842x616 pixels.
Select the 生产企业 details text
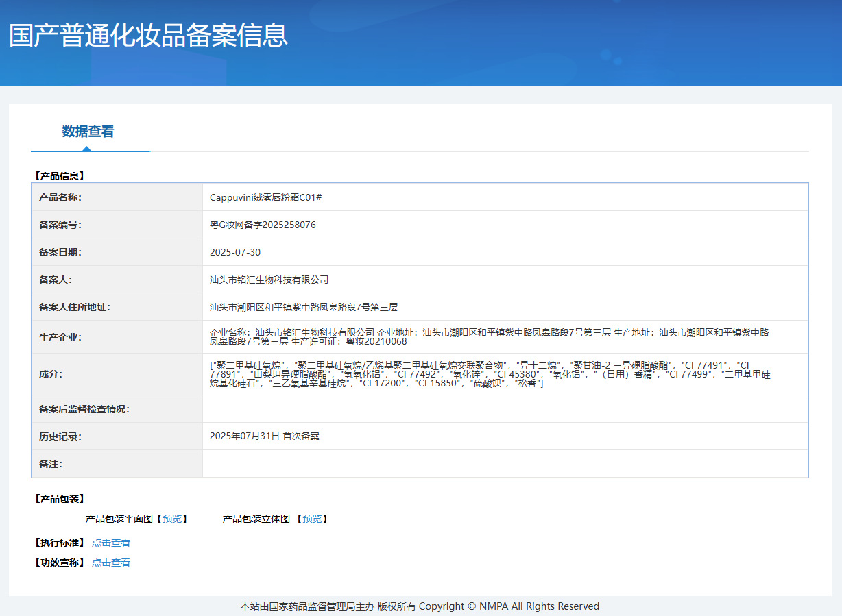point(490,336)
